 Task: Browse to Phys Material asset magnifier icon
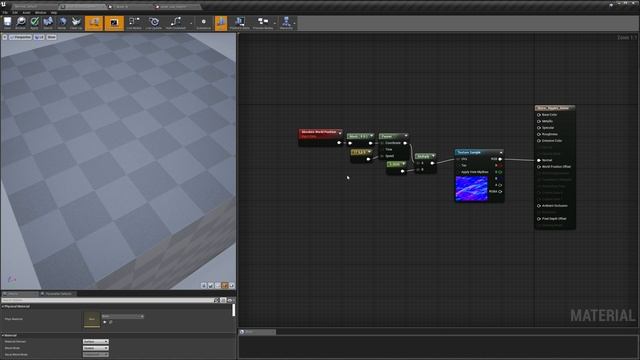[111, 322]
